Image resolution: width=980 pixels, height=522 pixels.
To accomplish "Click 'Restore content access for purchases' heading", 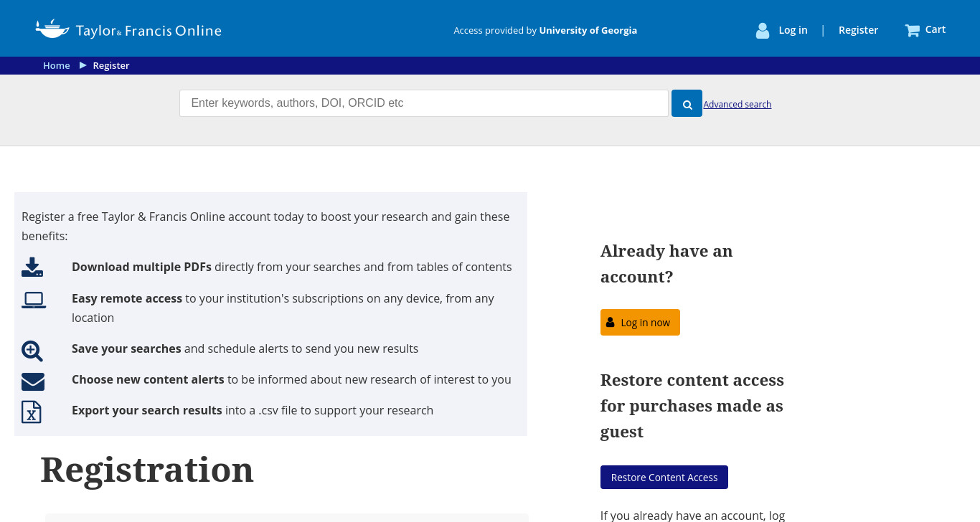I will tap(692, 406).
